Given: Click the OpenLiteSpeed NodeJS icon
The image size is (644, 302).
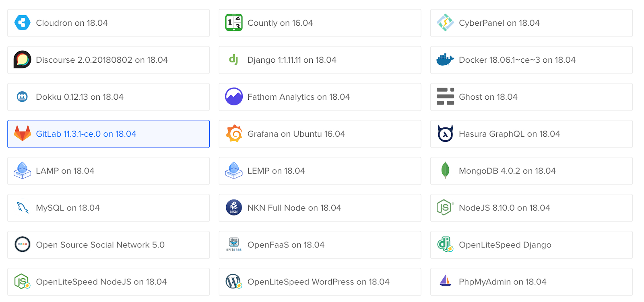Looking at the screenshot, I should click(x=23, y=281).
